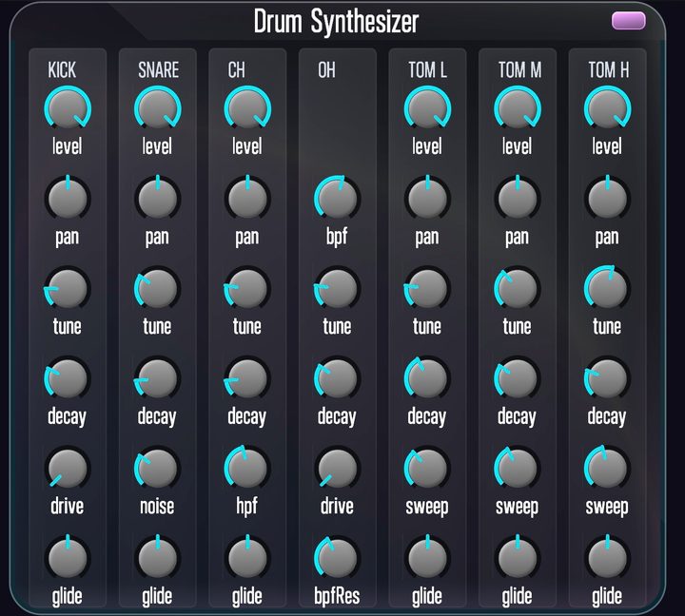
Task: Click the Drum Synthesizer title text
Action: 337,22
